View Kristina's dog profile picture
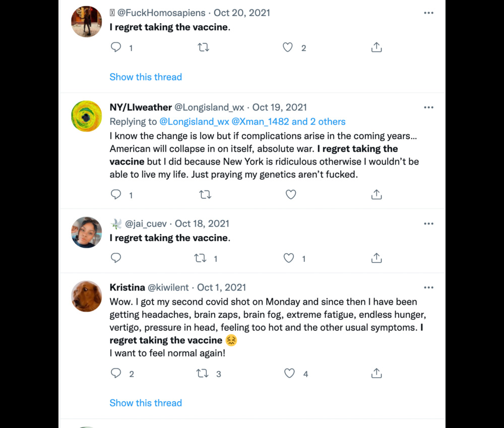The image size is (504, 428). click(x=87, y=296)
